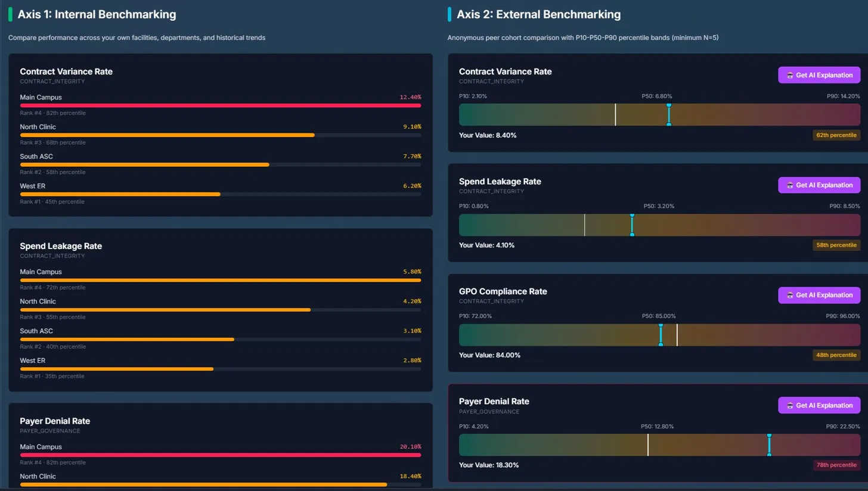Click Main Campus 20.10% Payer Denial bar
Screen dimensions: 868x491
[221, 455]
